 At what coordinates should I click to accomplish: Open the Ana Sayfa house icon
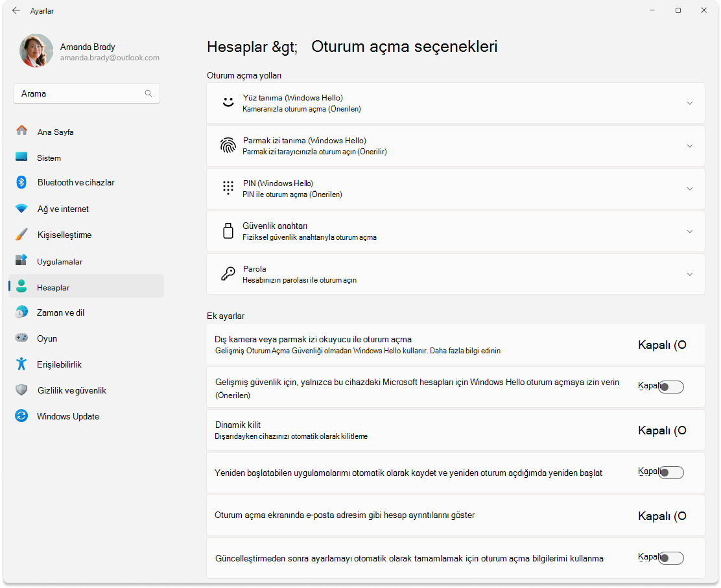[21, 130]
